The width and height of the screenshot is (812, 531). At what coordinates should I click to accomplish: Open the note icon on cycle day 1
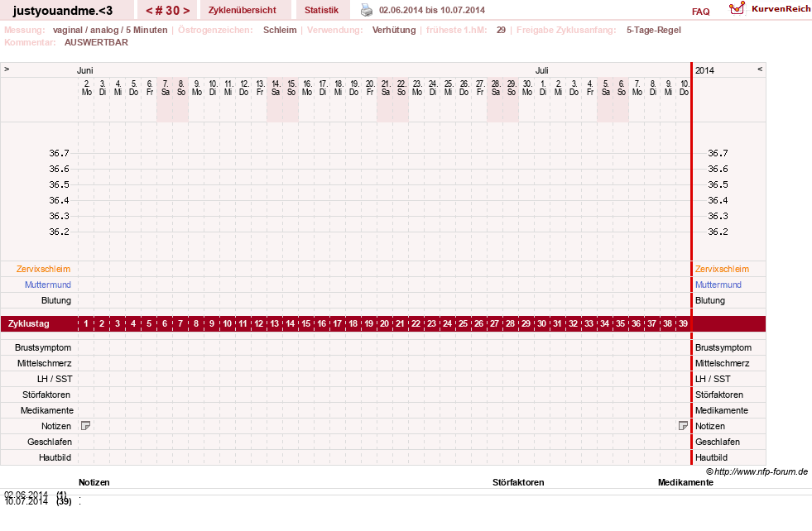pos(86,425)
